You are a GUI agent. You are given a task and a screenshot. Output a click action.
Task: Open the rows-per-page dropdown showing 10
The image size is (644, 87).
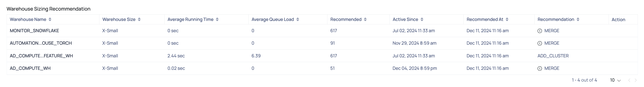pos(615,80)
